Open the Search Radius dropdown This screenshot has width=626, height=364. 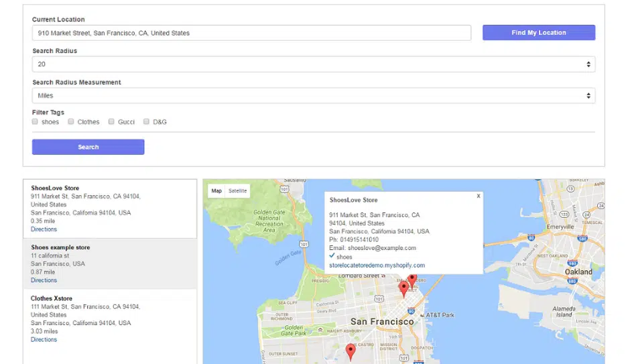(x=313, y=64)
